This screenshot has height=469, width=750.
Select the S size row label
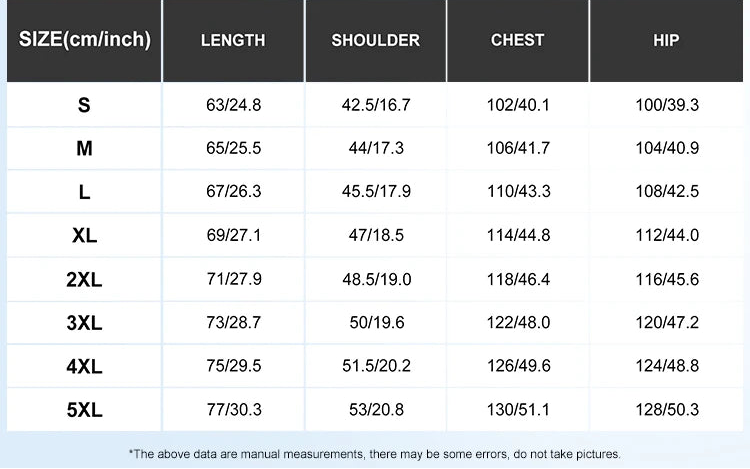pos(85,105)
